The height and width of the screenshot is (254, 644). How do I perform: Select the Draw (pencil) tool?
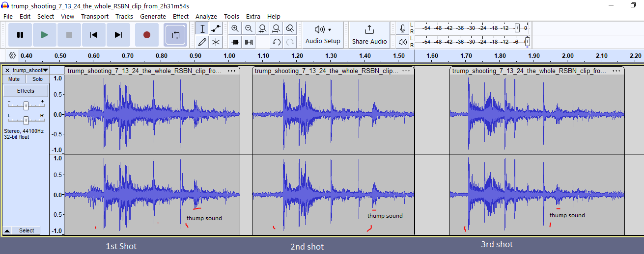(x=202, y=42)
